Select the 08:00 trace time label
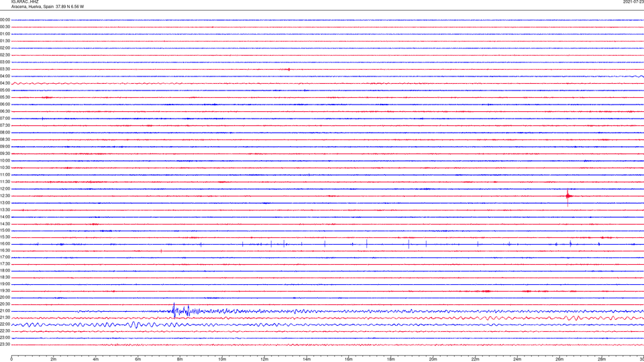 coord(5,133)
